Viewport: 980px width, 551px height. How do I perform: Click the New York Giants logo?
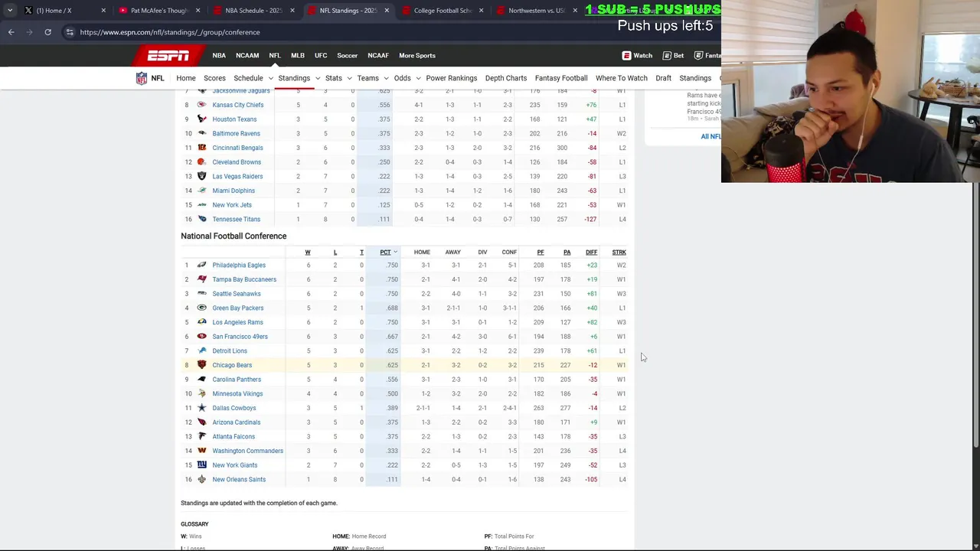202,465
